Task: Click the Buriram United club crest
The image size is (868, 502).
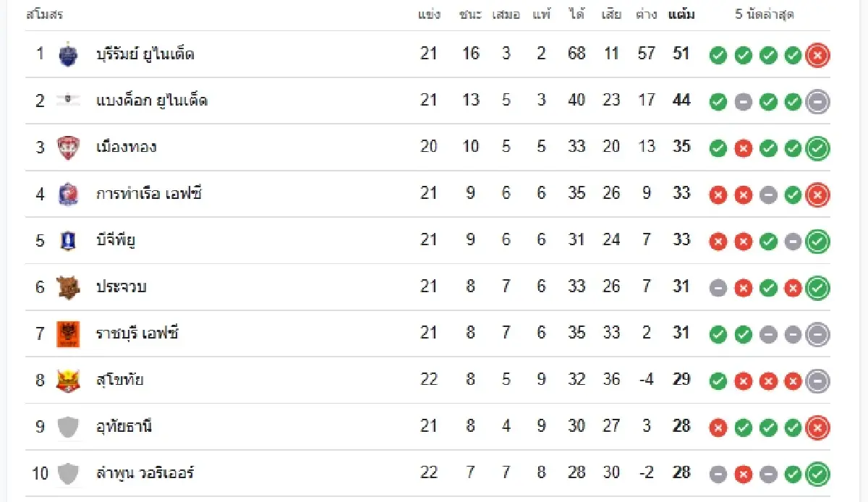Action: [x=68, y=54]
